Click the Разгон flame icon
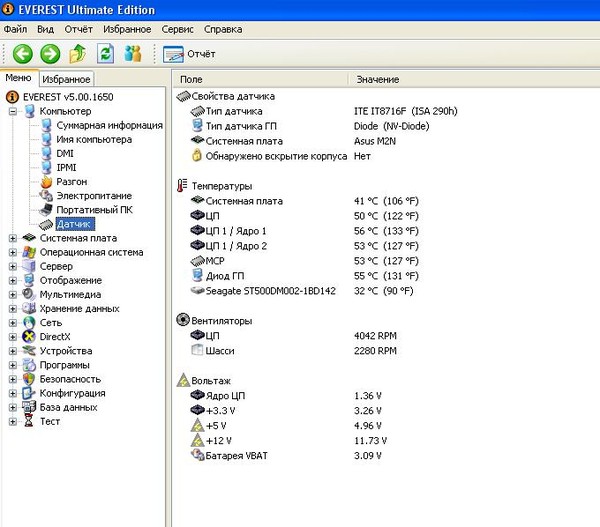This screenshot has height=527, width=600. tap(46, 181)
